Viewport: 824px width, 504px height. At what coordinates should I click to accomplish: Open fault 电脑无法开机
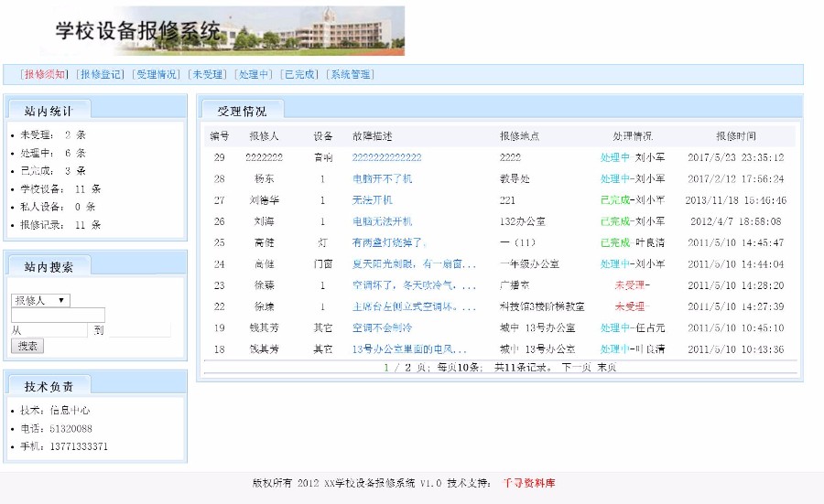click(382, 221)
